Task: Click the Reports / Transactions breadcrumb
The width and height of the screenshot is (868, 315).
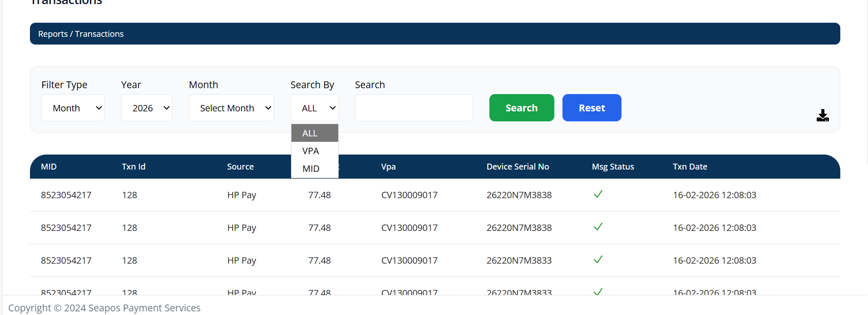Action: pos(81,34)
